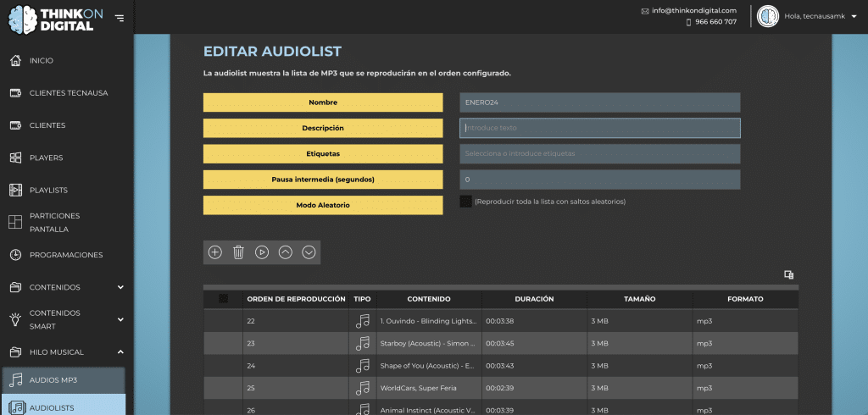The image size is (868, 415).
Task: Click the Contenidos folder icon
Action: pos(15,287)
